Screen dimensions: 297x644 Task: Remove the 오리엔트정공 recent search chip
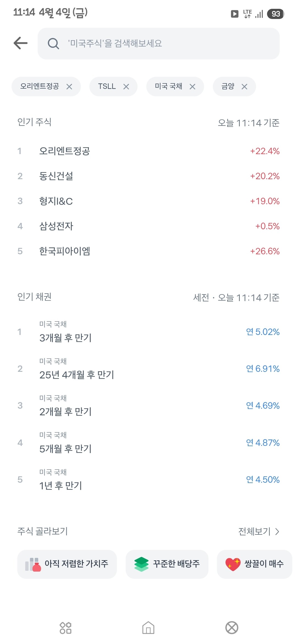coord(69,87)
